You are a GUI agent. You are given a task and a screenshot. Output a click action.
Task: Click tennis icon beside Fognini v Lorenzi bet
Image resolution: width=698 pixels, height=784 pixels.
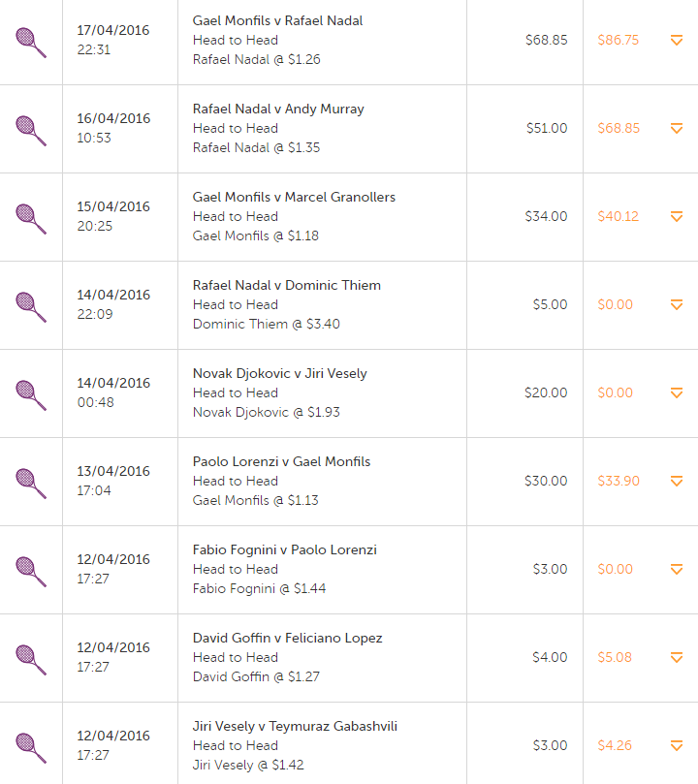click(x=31, y=572)
